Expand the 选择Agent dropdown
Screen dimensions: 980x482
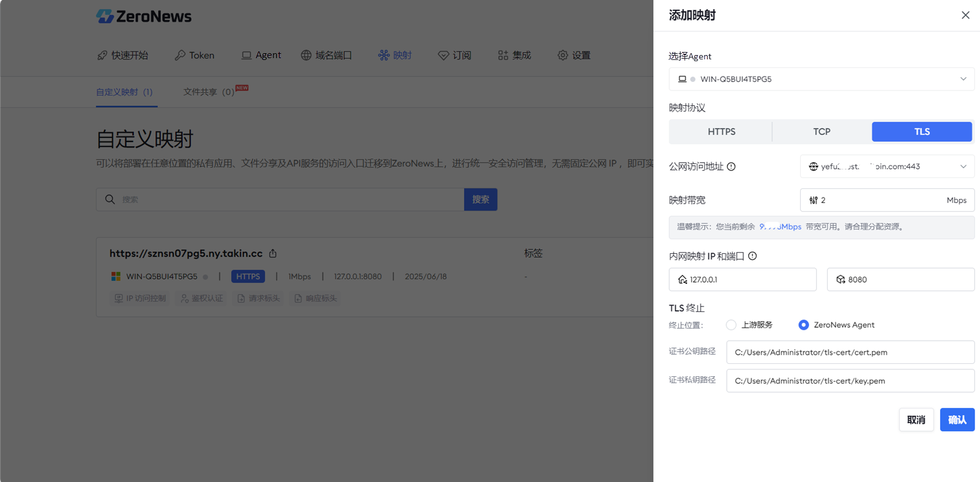[x=822, y=79]
